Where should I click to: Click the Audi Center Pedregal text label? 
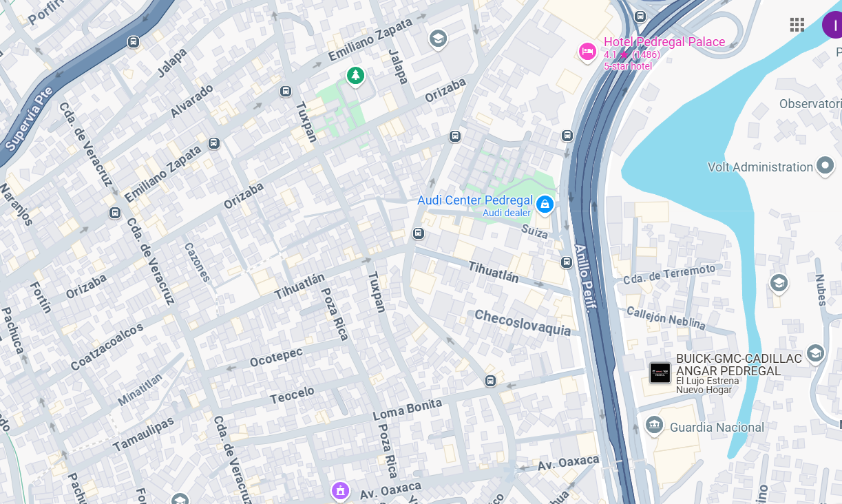475,200
